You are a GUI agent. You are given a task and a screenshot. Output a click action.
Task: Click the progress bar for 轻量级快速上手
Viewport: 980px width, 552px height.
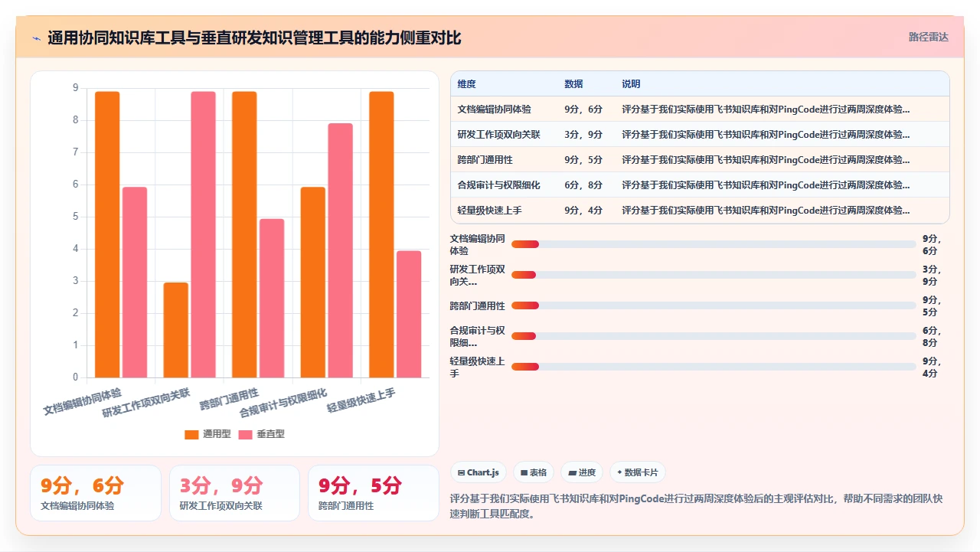[x=714, y=367]
